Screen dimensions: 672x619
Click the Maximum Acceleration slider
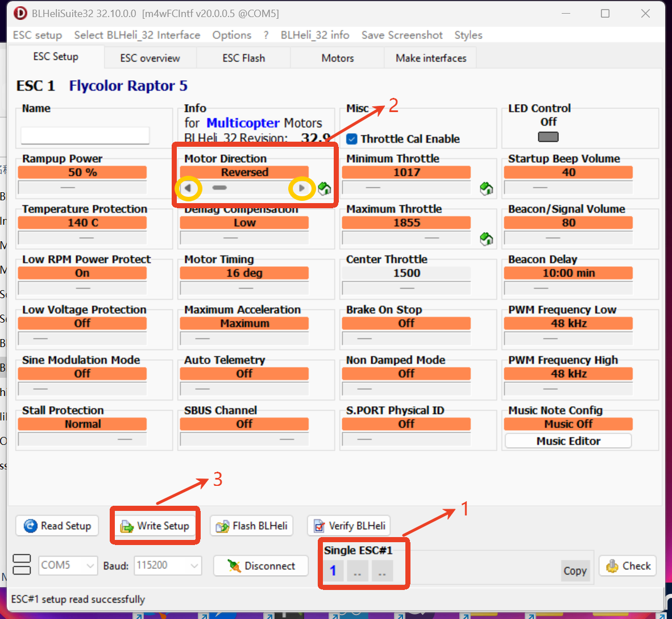click(x=244, y=338)
